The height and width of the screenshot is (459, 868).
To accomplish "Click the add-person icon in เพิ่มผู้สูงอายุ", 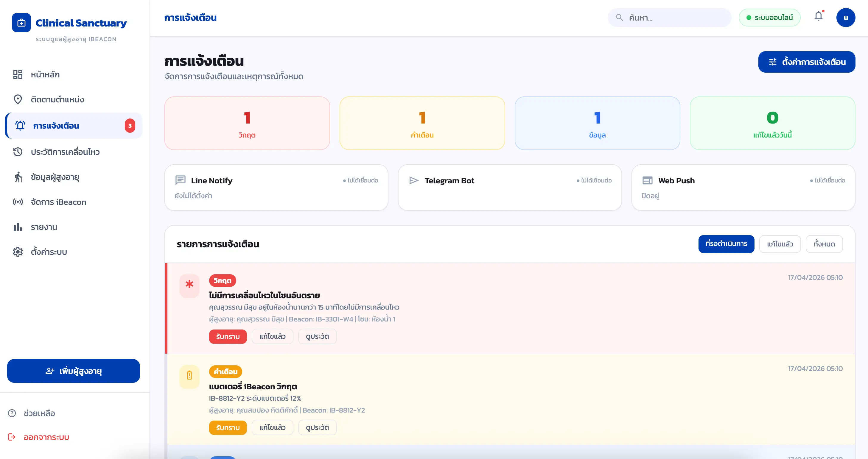I will 50,371.
